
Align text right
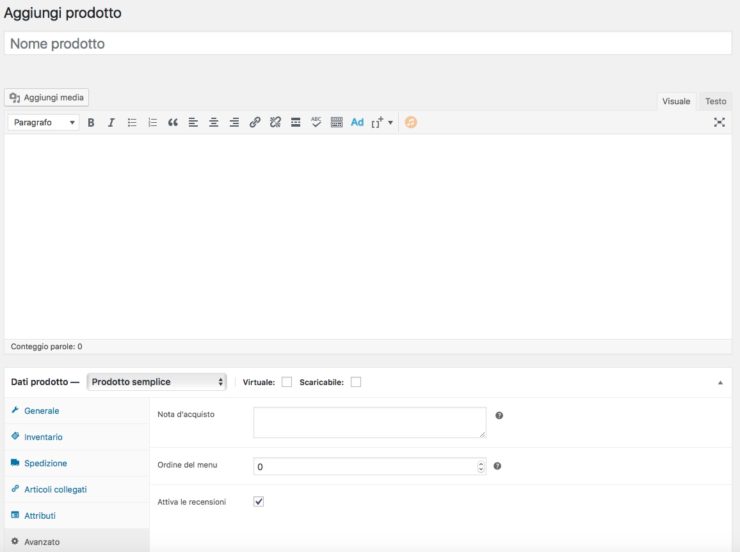point(234,123)
